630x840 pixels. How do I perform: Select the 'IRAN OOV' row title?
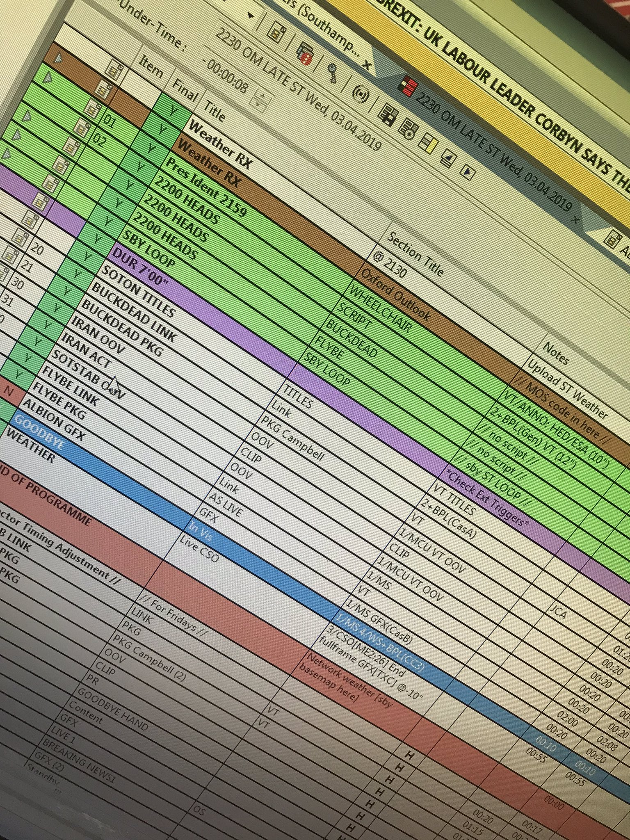pyautogui.click(x=98, y=336)
